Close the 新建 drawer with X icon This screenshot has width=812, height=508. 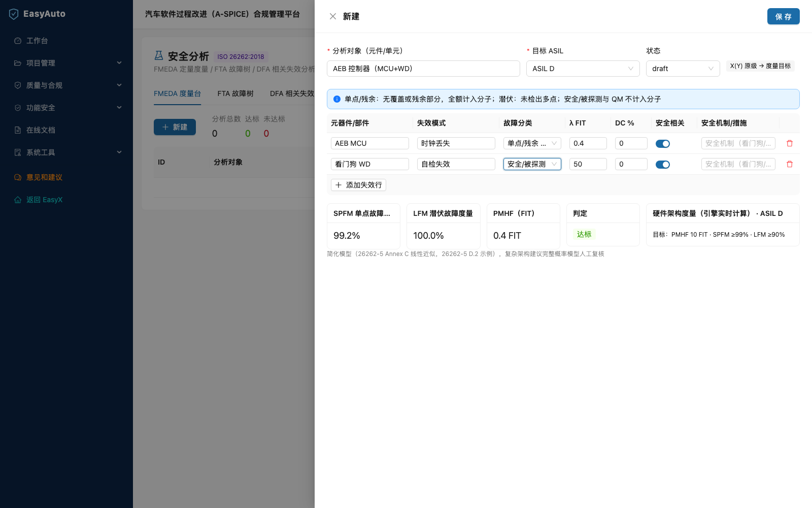click(333, 16)
